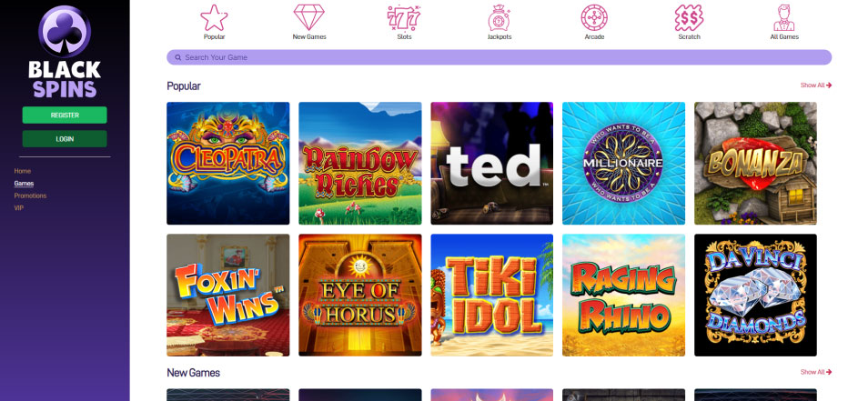Viewport: 868px width, 401px height.
Task: Click the Login button
Action: pyautogui.click(x=65, y=139)
